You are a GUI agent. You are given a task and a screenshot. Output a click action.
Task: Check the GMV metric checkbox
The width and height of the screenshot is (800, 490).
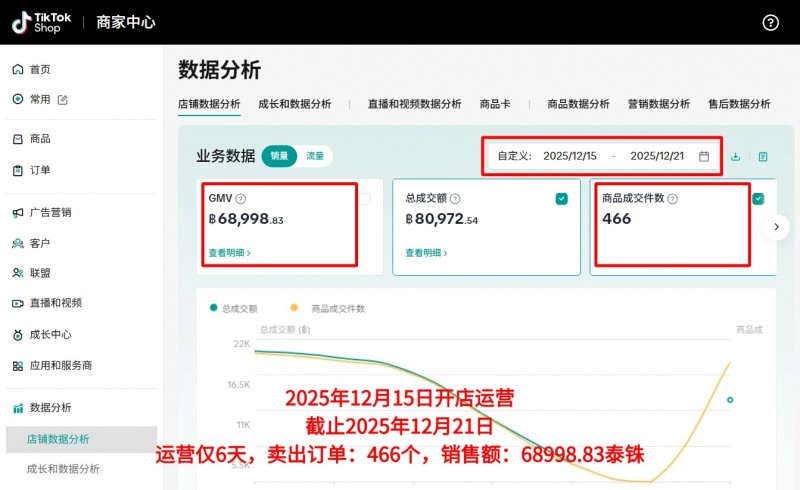pos(365,199)
